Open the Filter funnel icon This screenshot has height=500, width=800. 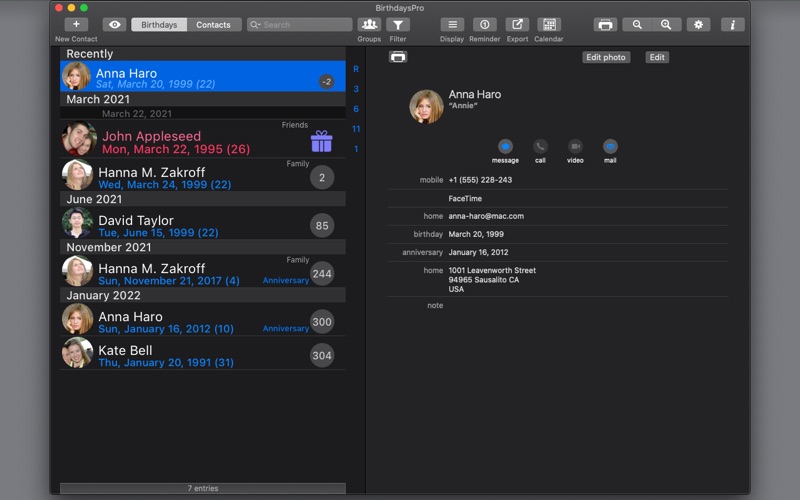[x=398, y=24]
